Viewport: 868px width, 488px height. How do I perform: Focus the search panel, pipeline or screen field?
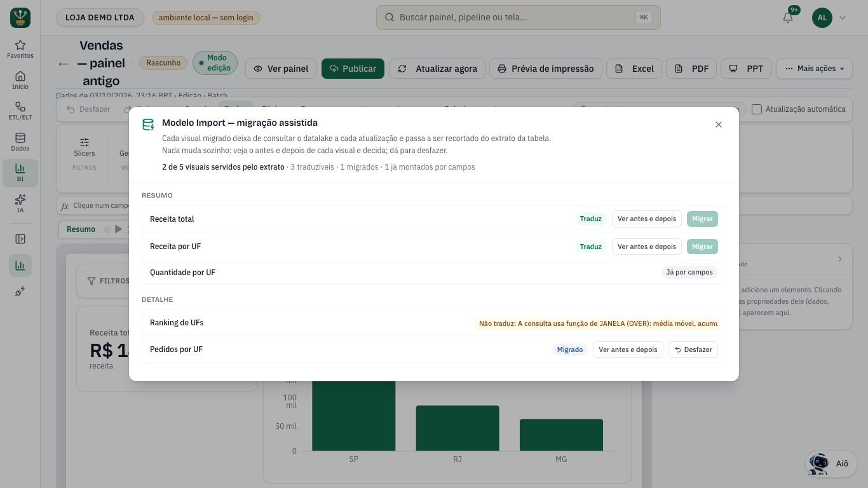click(x=519, y=18)
